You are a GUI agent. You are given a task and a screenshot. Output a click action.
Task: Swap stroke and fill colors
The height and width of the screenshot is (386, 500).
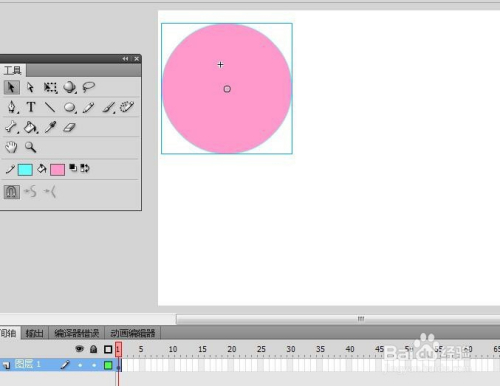pos(85,168)
